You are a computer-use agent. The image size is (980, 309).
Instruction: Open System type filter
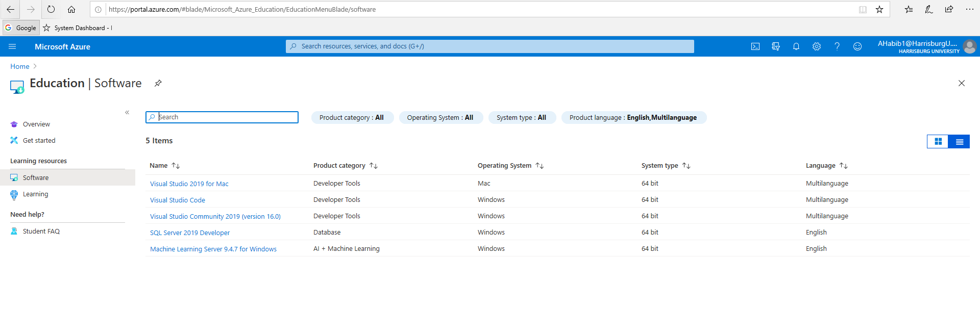coord(521,117)
